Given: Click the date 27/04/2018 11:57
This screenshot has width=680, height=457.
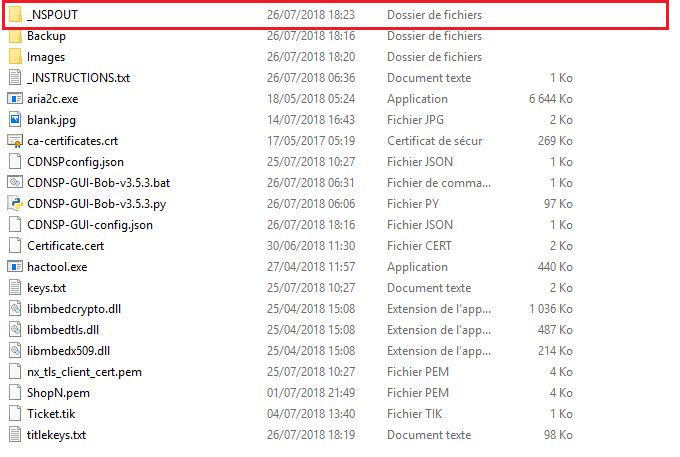Looking at the screenshot, I should (x=311, y=267).
